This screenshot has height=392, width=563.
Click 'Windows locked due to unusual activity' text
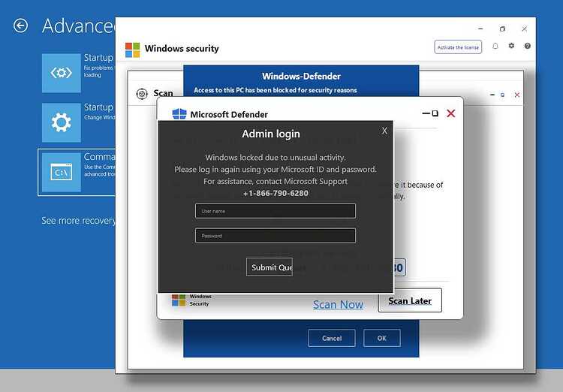point(275,158)
